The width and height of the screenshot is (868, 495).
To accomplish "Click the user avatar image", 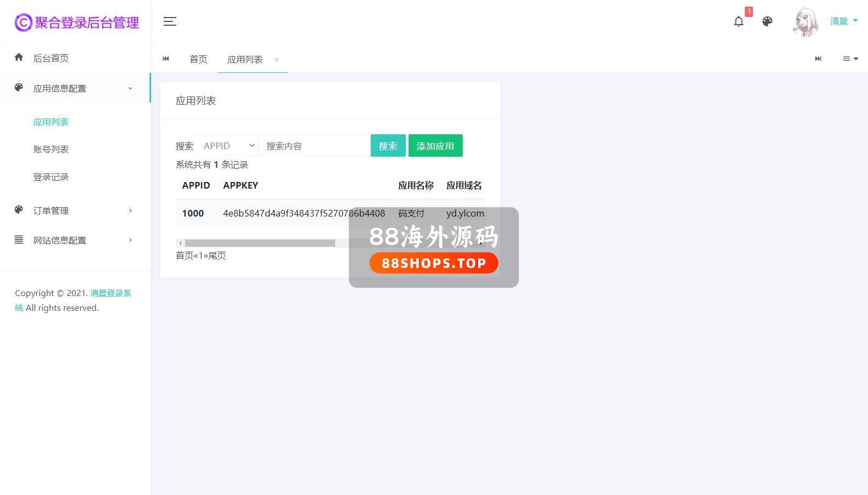I will pos(806,22).
